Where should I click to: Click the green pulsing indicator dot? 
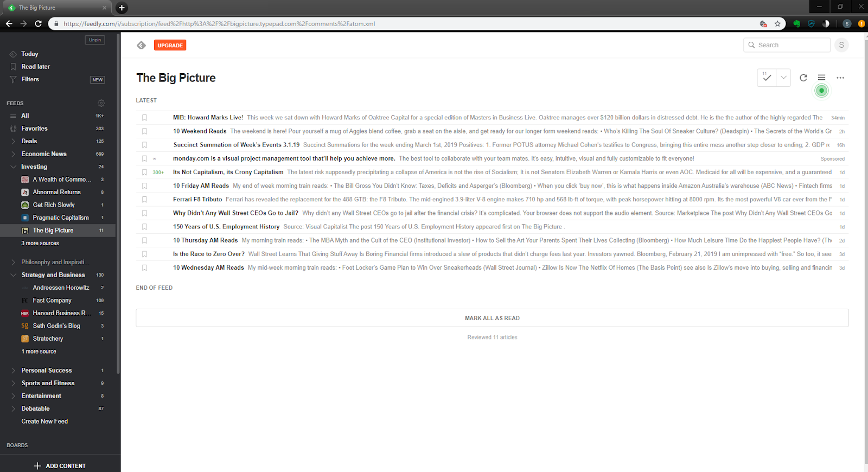[821, 91]
